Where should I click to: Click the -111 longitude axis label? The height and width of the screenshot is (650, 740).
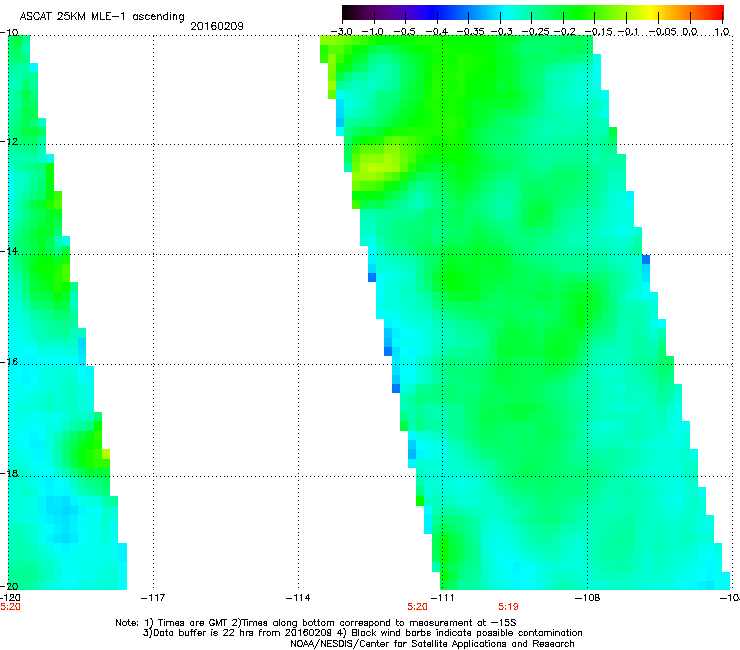coord(442,598)
